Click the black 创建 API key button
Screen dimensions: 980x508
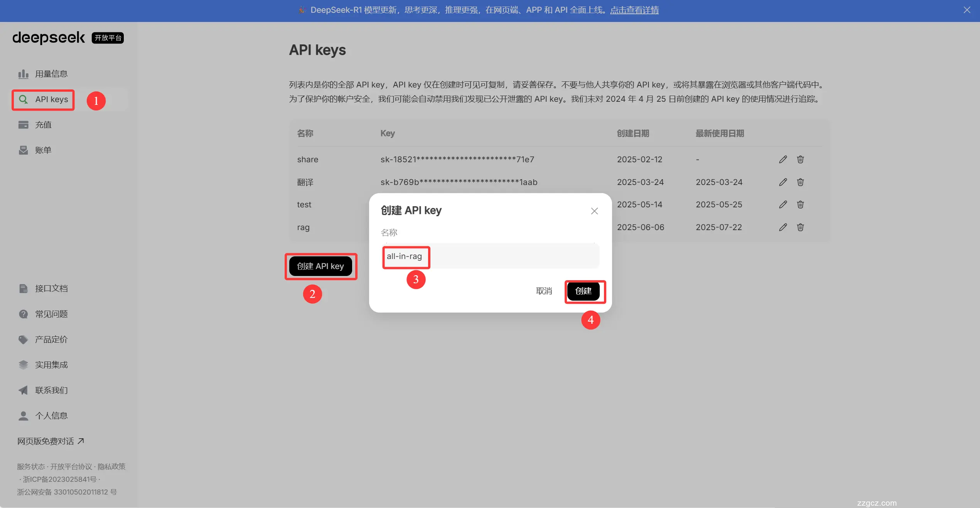tap(320, 266)
